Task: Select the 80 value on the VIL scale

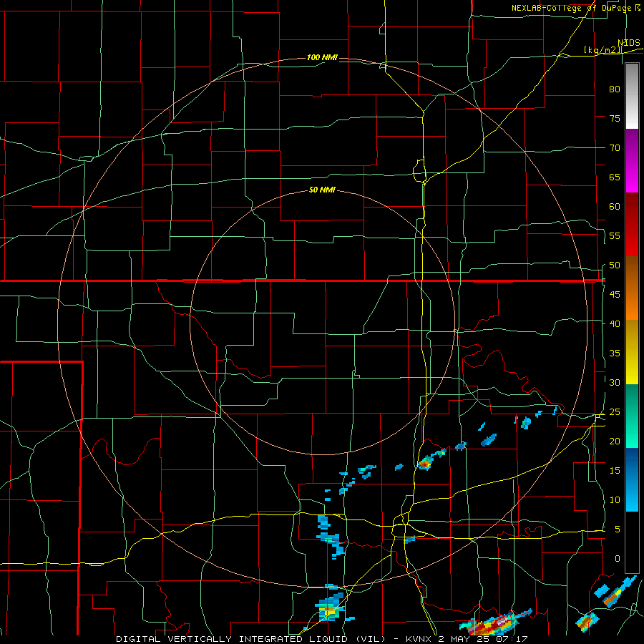Action: tap(615, 89)
